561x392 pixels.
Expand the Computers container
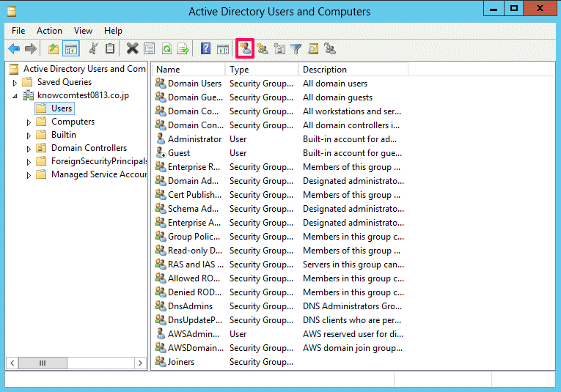click(x=29, y=122)
